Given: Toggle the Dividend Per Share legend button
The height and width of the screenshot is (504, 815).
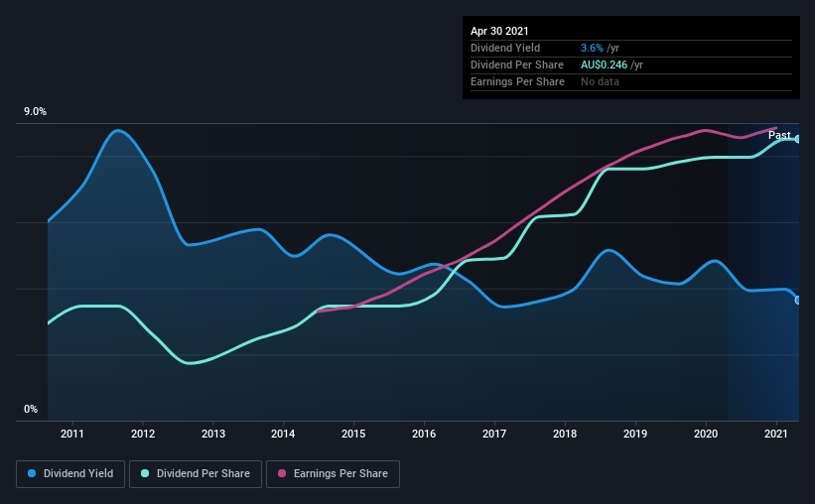Looking at the screenshot, I should [x=196, y=474].
